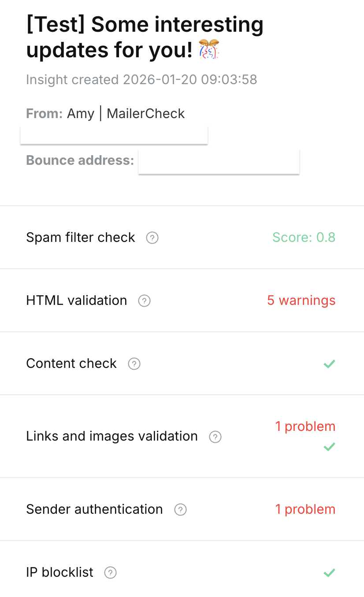Click help icon for Links and images validation
The image size is (364, 597).
click(x=215, y=437)
